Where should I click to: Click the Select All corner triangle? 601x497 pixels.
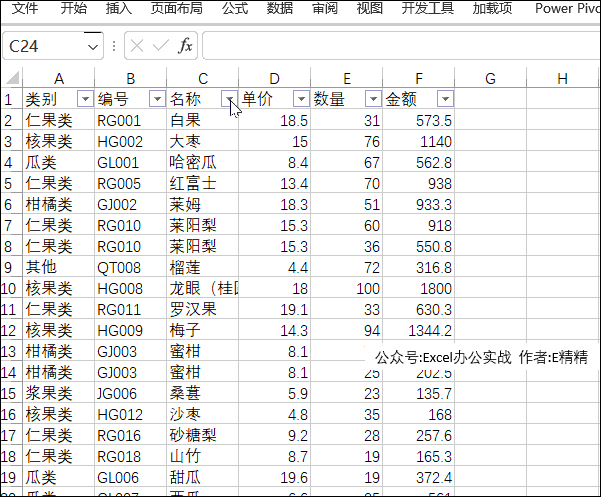pyautogui.click(x=11, y=79)
